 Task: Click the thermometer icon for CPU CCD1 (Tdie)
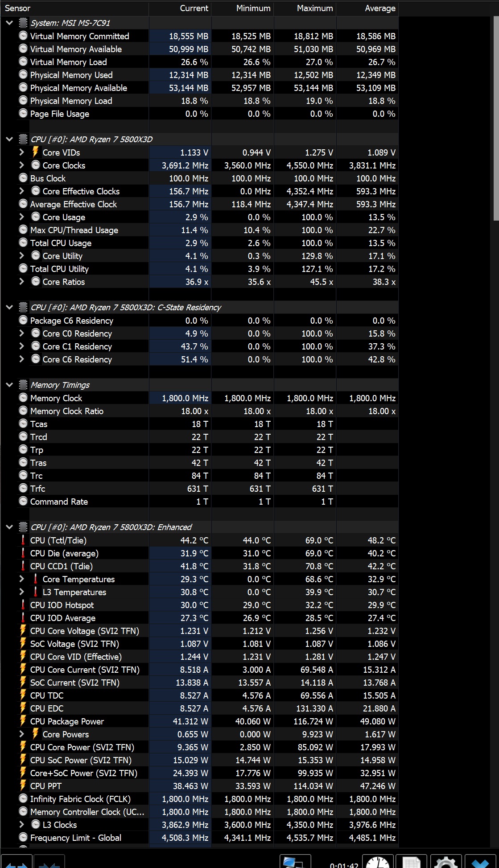tap(23, 566)
